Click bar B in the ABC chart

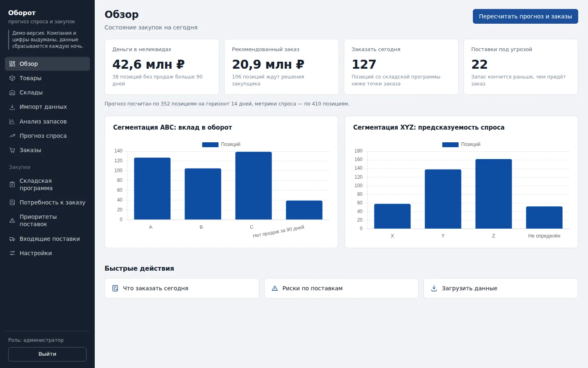203,194
